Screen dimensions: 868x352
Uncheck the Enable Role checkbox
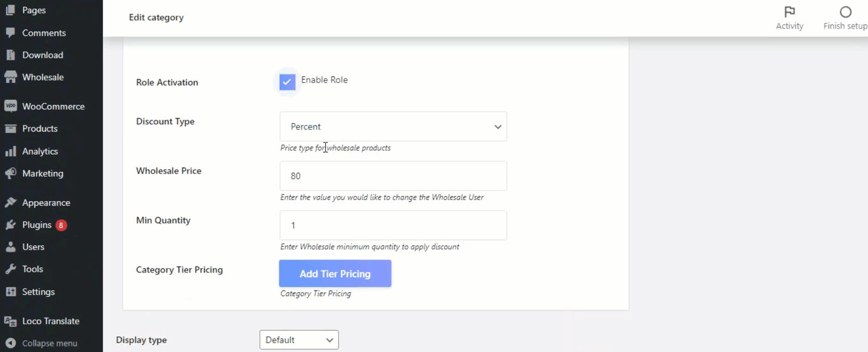tap(287, 82)
